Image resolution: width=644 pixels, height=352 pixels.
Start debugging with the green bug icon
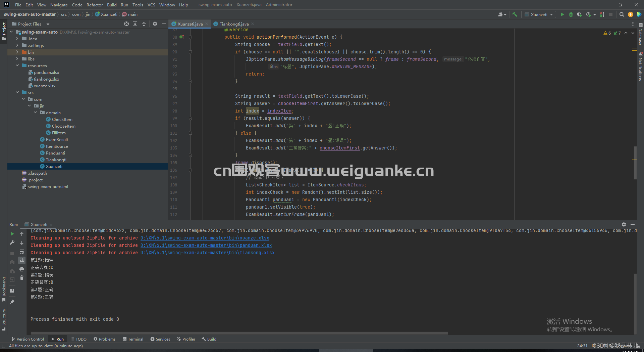click(571, 14)
